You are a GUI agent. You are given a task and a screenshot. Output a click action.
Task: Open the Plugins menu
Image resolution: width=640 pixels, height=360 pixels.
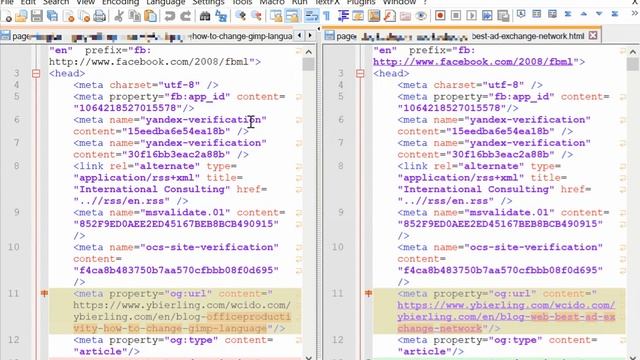[361, 2]
